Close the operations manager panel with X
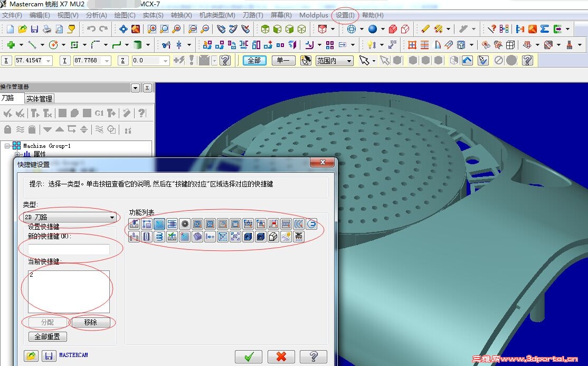588x366 pixels. (147, 88)
